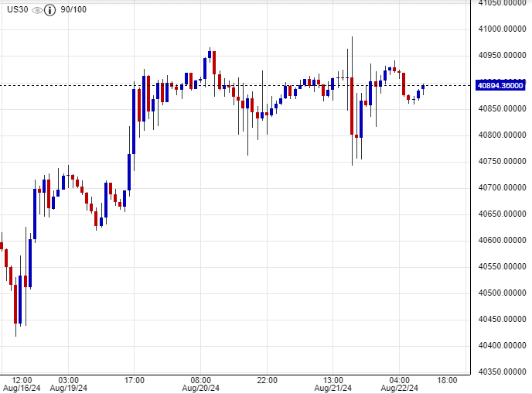Image resolution: width=532 pixels, height=394 pixels.
Task: Click the 40750.00000 price axis label
Action: 502,161
